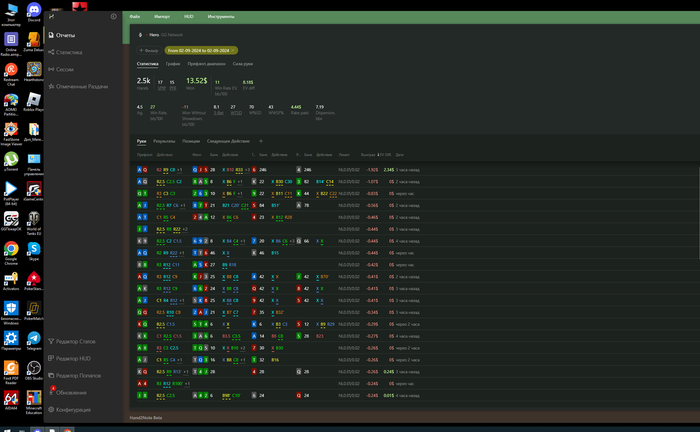Add a new tab with plus button

tap(261, 141)
